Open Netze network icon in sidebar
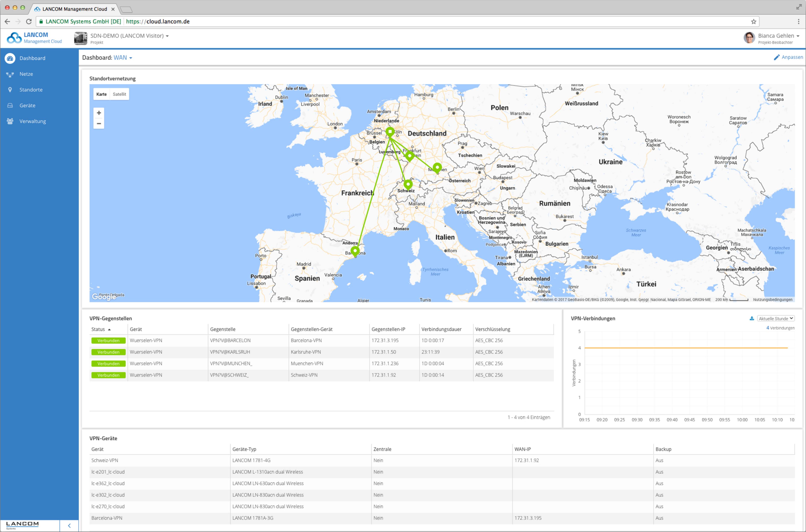Screen dimensions: 806x532 coord(10,74)
